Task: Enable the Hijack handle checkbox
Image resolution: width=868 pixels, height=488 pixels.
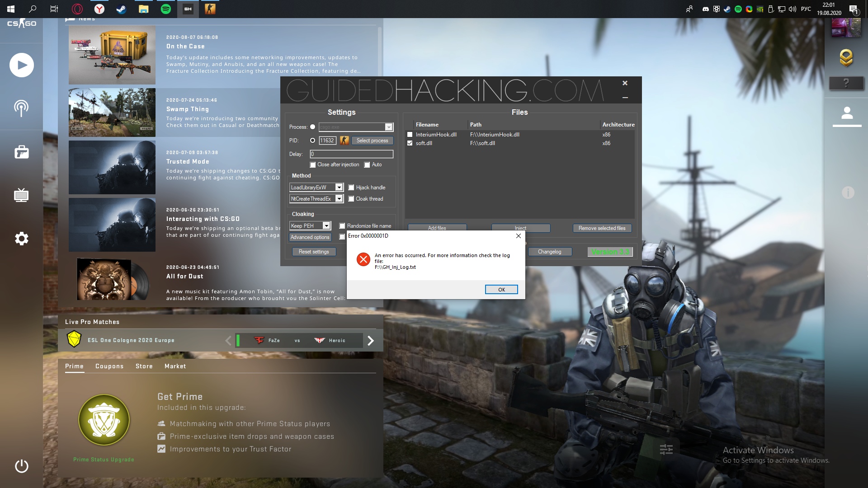Action: coord(351,188)
